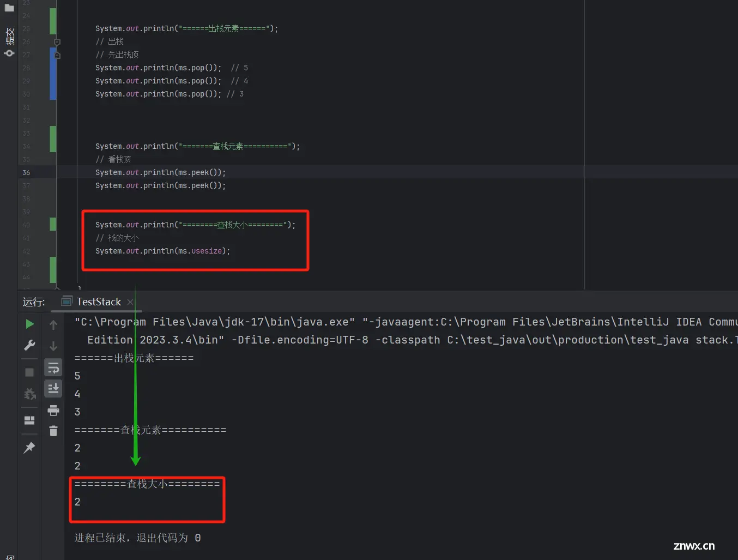This screenshot has width=738, height=560.
Task: Click the bug-with-arrow debug rerun icon
Action: tap(29, 394)
